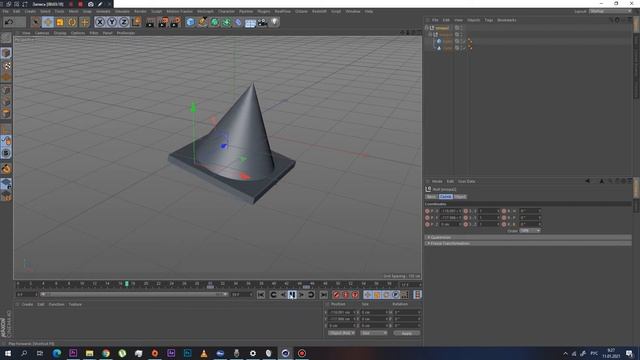Image resolution: width=640 pixels, height=360 pixels.
Task: Click the Render View clapperboard icon
Action: coord(150,22)
